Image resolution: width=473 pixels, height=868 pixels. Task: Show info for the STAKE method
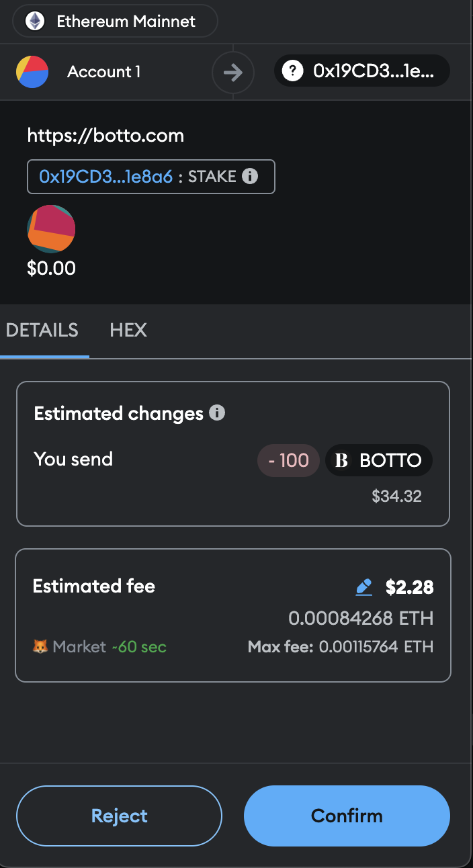[x=250, y=177]
